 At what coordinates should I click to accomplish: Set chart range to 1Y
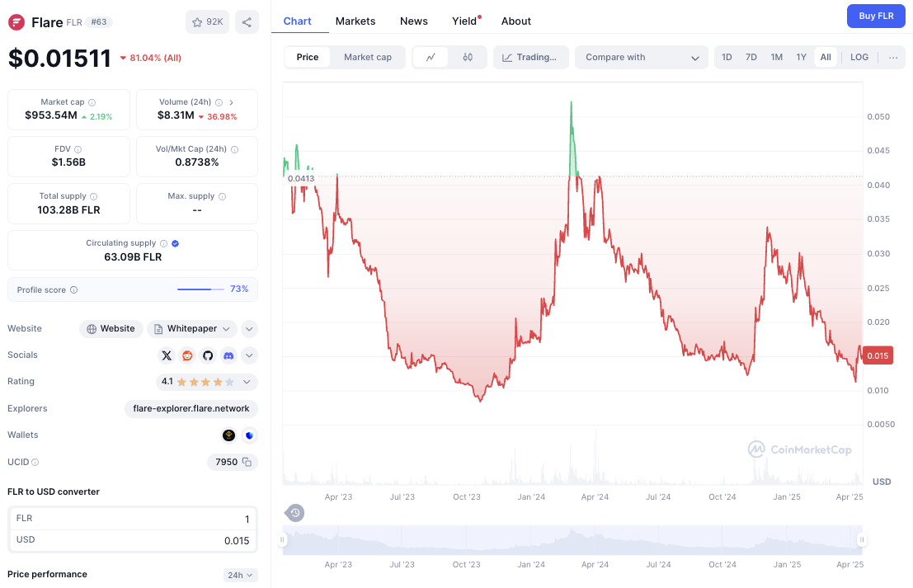pos(801,57)
